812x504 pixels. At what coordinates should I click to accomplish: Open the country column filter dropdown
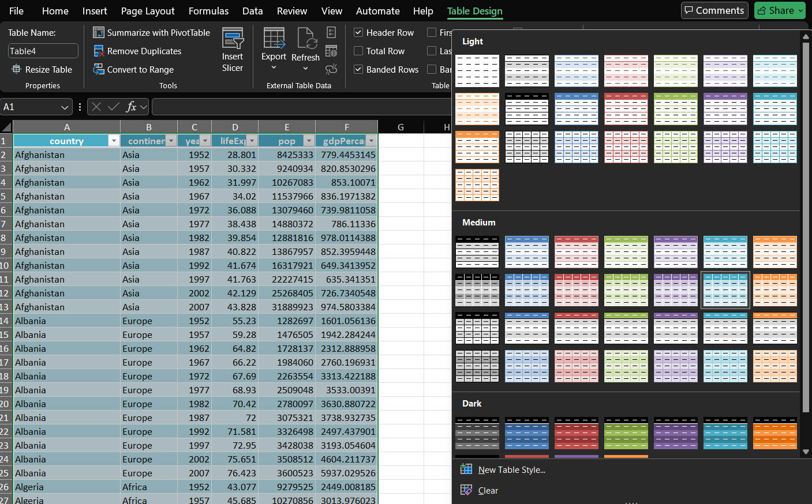114,141
